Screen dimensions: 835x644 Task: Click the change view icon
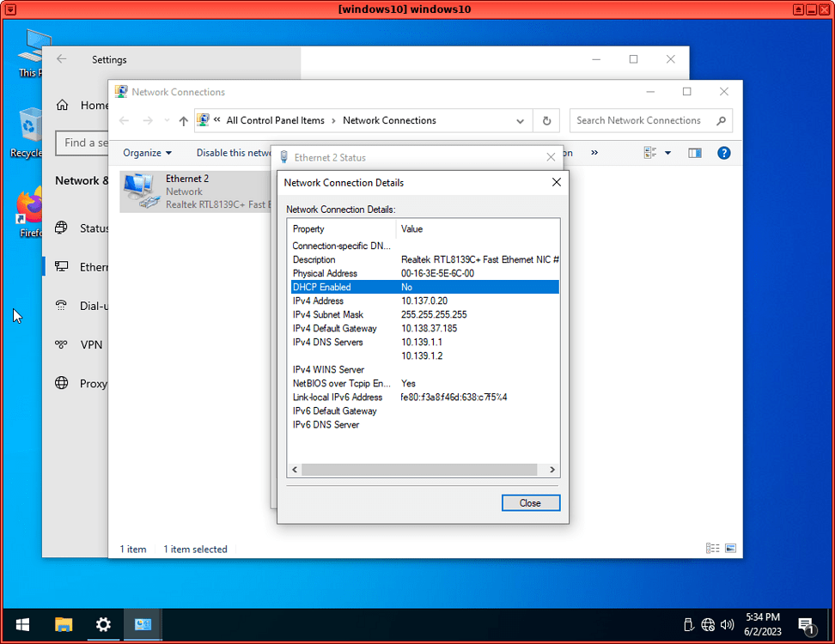[x=650, y=153]
